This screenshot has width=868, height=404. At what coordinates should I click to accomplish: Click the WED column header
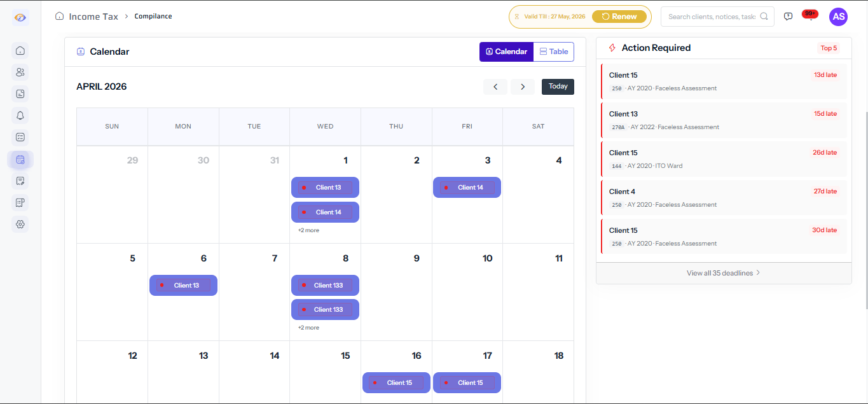click(x=325, y=127)
